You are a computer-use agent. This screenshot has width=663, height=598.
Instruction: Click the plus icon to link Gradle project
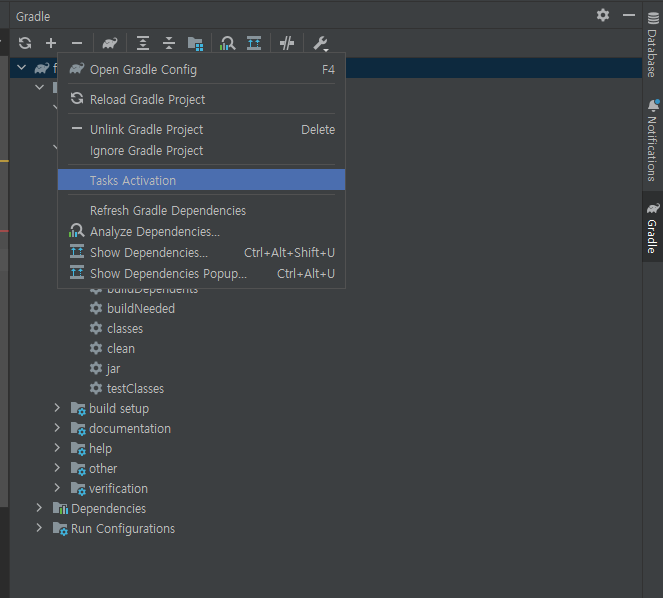(x=51, y=43)
